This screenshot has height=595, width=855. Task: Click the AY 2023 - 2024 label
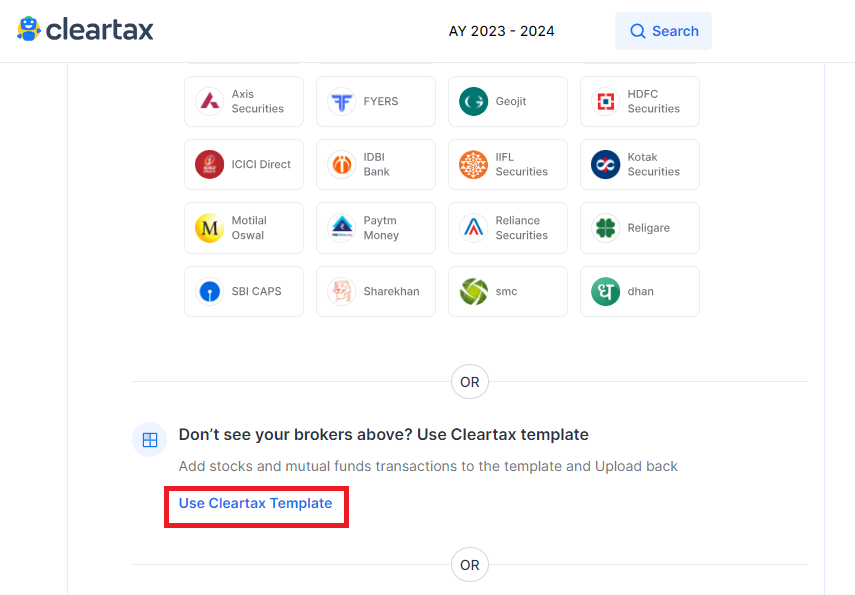click(x=501, y=31)
